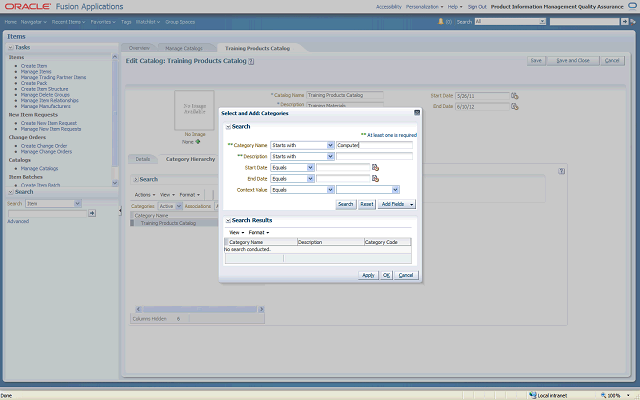Click the Search button in the dialog

(x=346, y=203)
